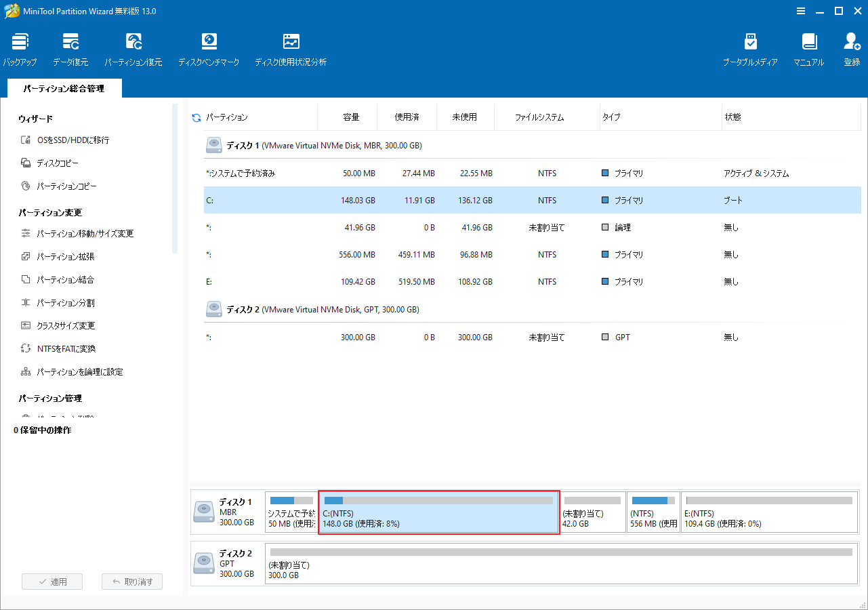Register MiniTool Partition Wizard
Screen dimensions: 868x610
850,47
